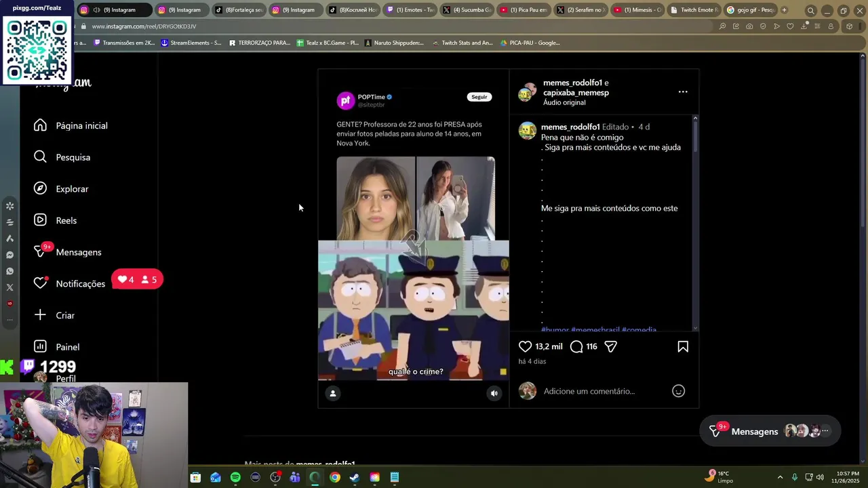Open Pesquisa search in Instagram sidebar
The height and width of the screenshot is (488, 868).
[x=62, y=157]
